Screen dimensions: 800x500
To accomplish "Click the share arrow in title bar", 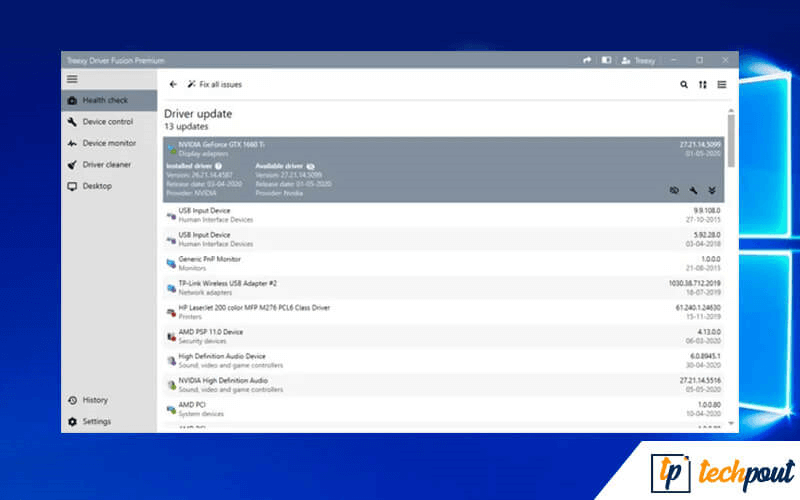I will pos(587,60).
